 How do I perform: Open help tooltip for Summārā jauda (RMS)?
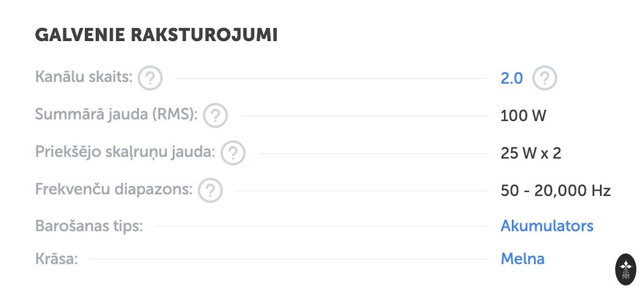[x=215, y=115]
